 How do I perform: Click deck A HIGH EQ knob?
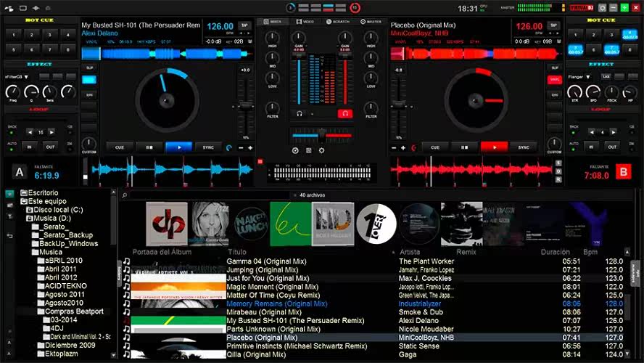(x=272, y=38)
